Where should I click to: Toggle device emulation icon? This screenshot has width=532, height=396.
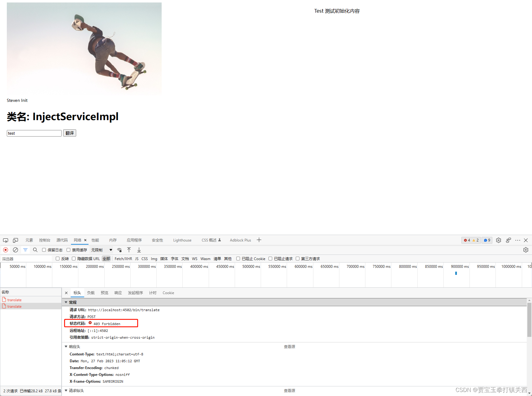coord(15,240)
